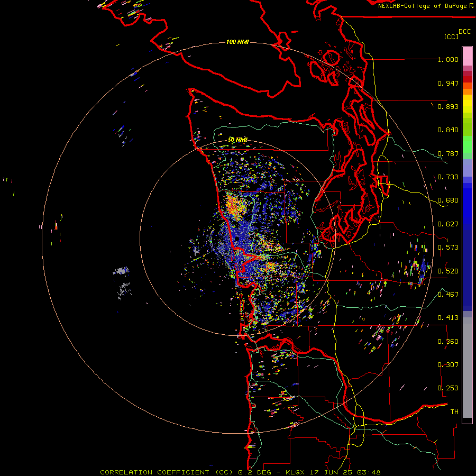Select the 0.680 legend value
The height and width of the screenshot is (476, 476).
click(x=448, y=200)
